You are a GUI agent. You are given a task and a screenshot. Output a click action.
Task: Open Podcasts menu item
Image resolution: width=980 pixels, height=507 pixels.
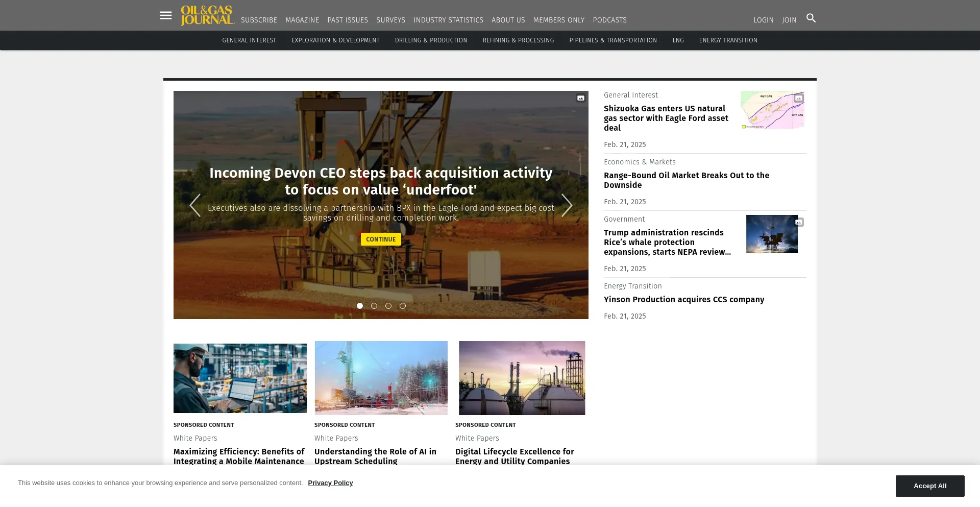point(609,20)
